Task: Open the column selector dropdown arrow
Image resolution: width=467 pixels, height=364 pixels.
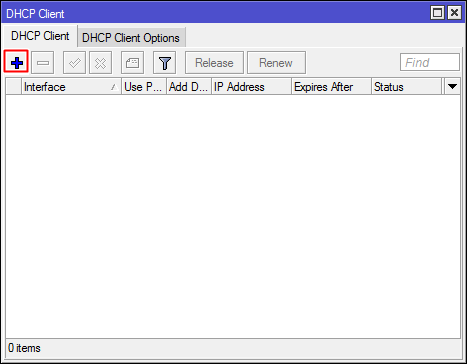Action: click(452, 87)
